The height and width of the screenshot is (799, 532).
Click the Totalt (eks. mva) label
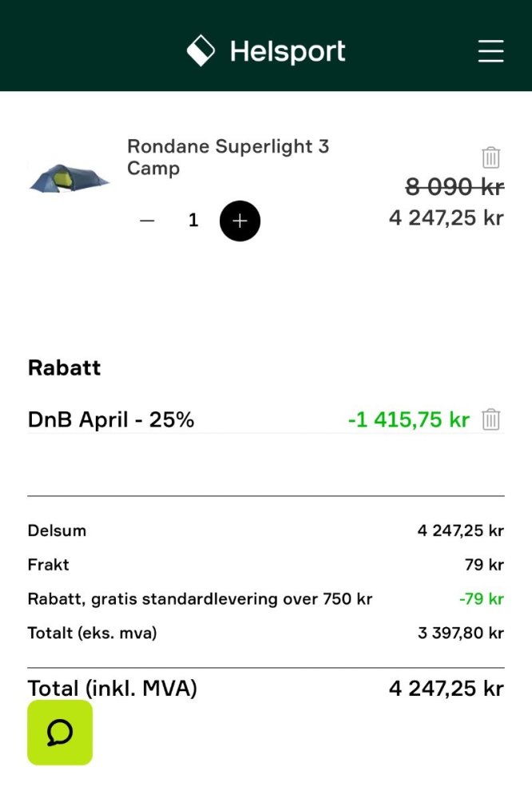coord(92,634)
